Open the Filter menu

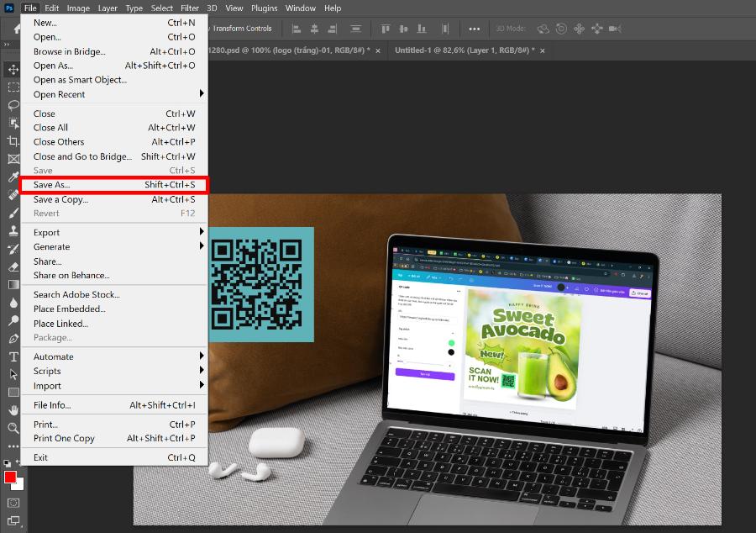click(x=189, y=8)
